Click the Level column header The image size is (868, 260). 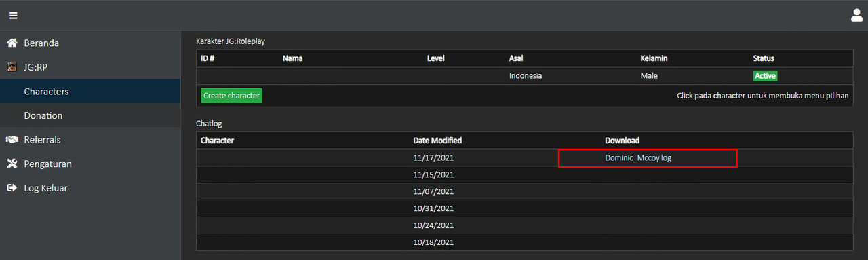tap(436, 58)
